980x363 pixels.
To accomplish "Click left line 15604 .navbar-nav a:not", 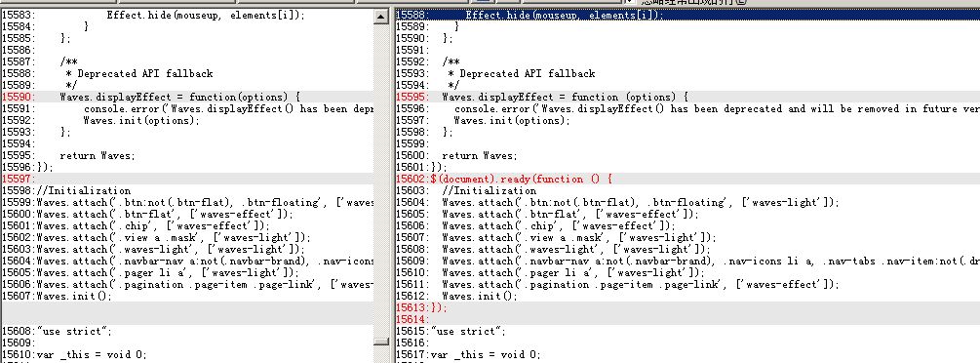I will click(x=187, y=261).
